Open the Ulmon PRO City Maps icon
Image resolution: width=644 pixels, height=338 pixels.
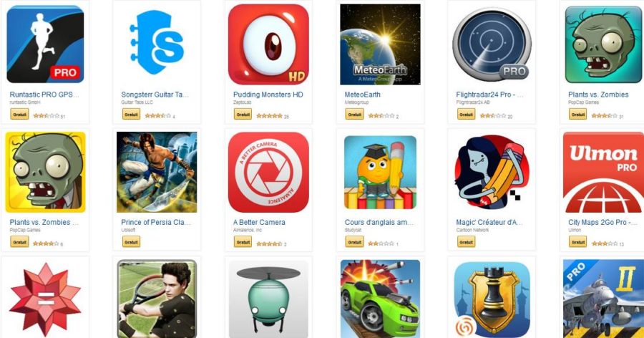[603, 173]
